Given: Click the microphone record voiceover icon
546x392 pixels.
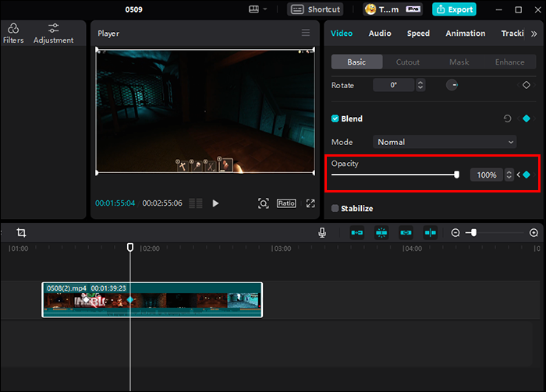Looking at the screenshot, I should coord(322,233).
